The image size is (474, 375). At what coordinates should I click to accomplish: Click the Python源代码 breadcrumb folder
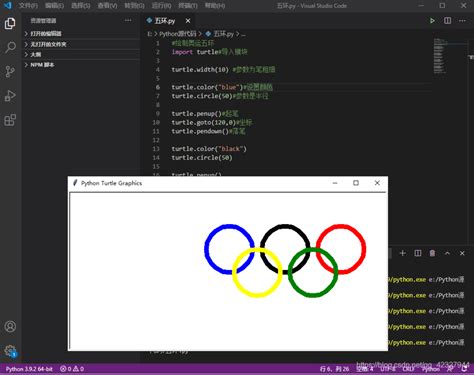pyautogui.click(x=177, y=34)
